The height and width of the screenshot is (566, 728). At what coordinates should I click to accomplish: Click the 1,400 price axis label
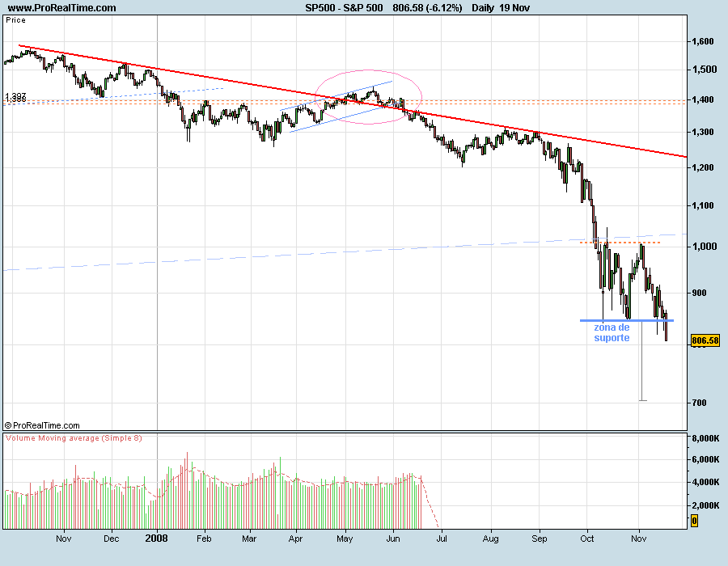click(x=703, y=99)
